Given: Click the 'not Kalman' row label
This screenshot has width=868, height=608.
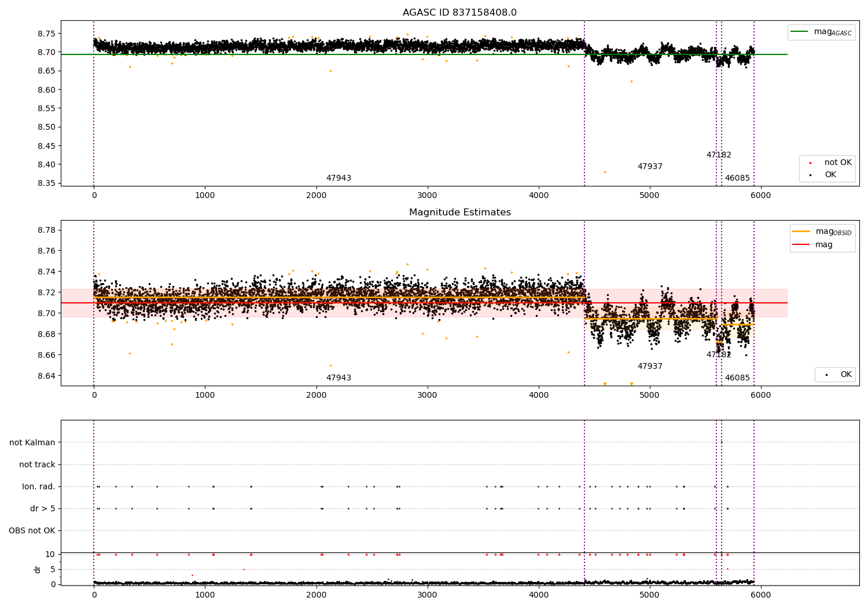Looking at the screenshot, I should (x=32, y=442).
